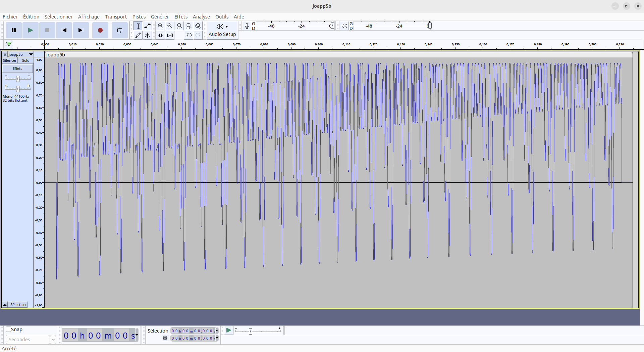Expand the Audio Setup dropdown

(222, 30)
